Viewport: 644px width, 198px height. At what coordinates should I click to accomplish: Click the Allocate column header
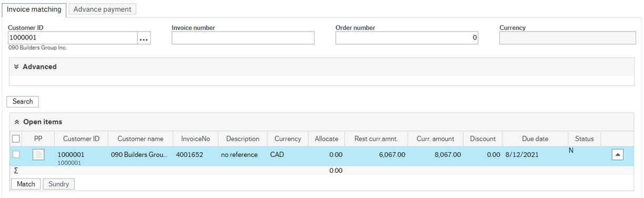click(x=326, y=139)
